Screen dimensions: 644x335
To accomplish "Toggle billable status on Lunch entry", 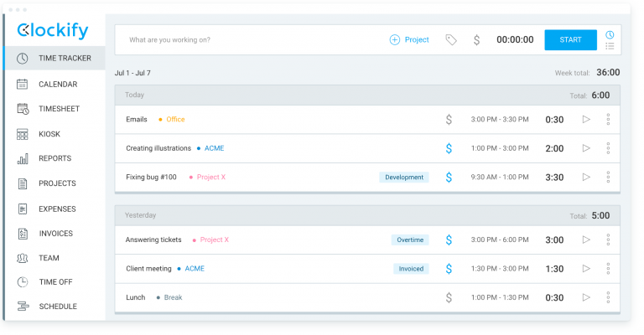I will (449, 297).
